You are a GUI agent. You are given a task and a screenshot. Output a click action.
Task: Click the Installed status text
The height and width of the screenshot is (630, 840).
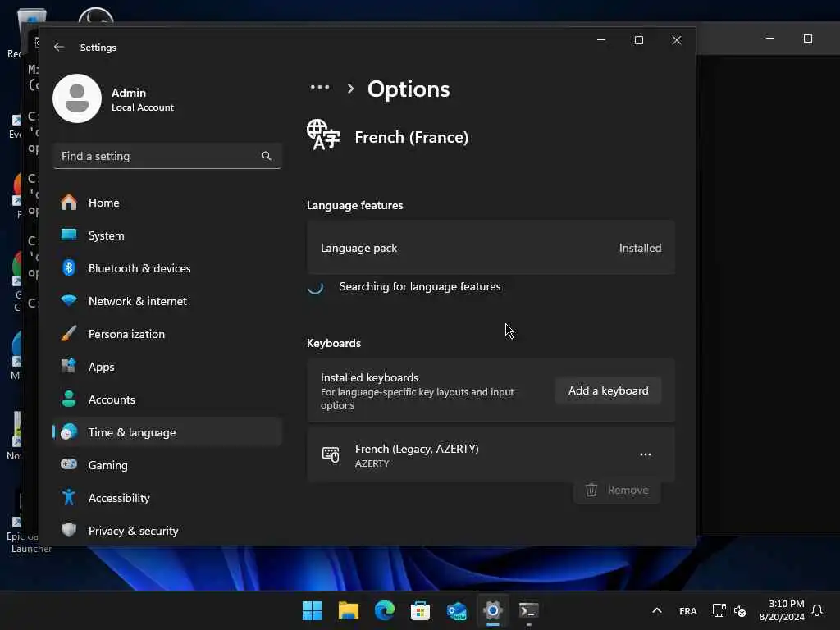point(640,248)
